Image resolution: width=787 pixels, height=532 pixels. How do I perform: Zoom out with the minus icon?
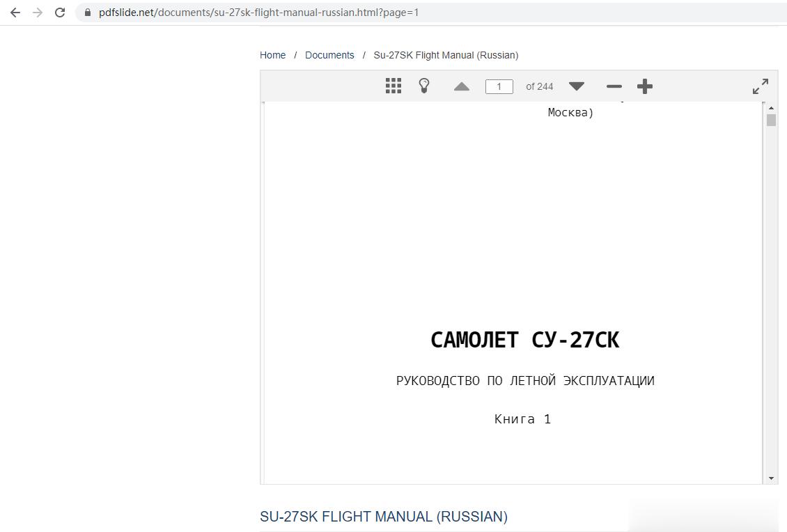614,86
